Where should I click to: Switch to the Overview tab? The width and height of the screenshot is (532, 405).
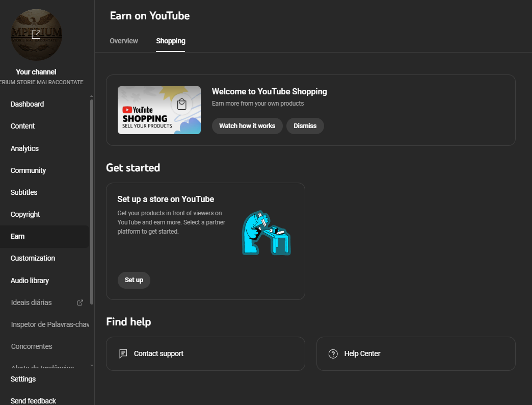[124, 41]
